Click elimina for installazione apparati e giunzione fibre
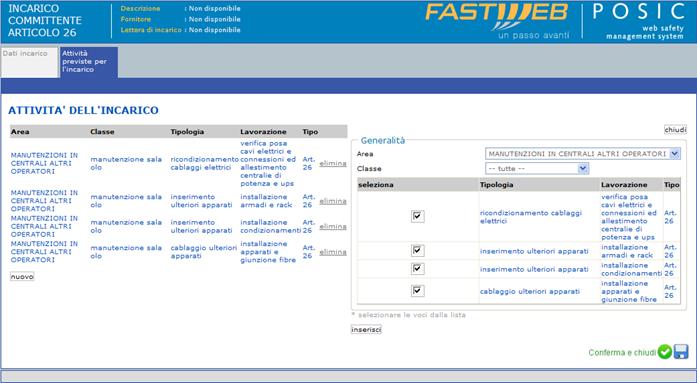 point(332,252)
